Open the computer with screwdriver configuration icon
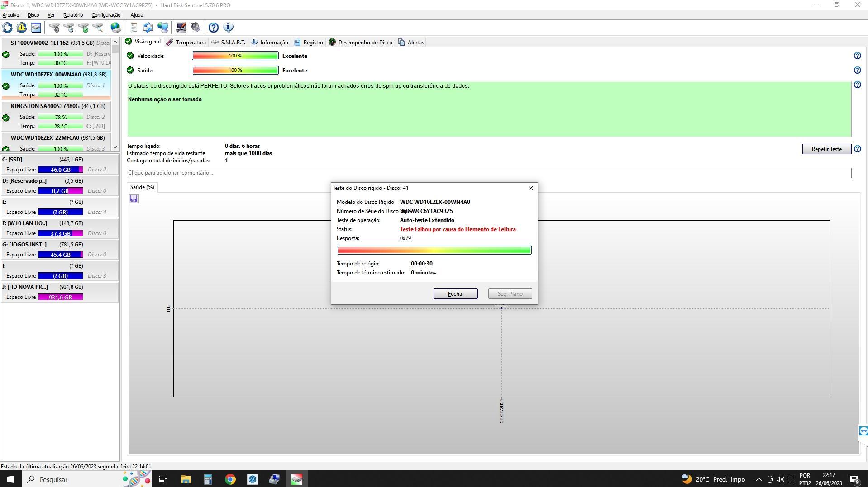Screen dimensions: 868x487 (181, 28)
